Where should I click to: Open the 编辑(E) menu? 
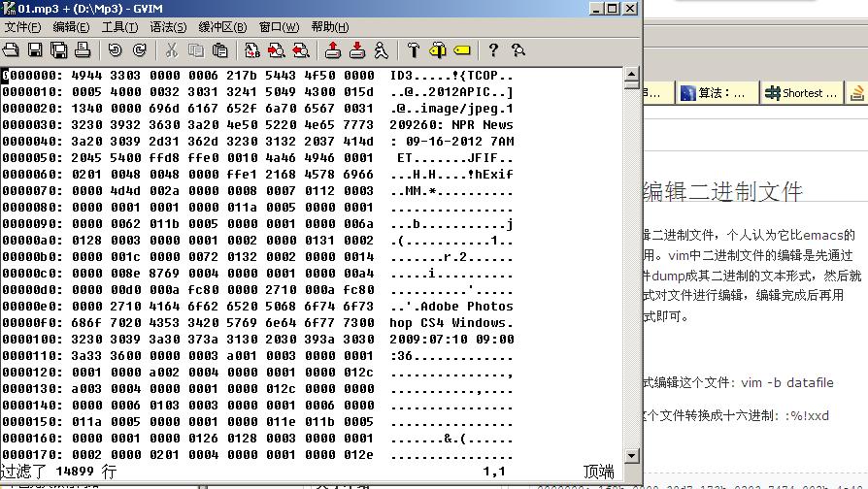[72, 27]
